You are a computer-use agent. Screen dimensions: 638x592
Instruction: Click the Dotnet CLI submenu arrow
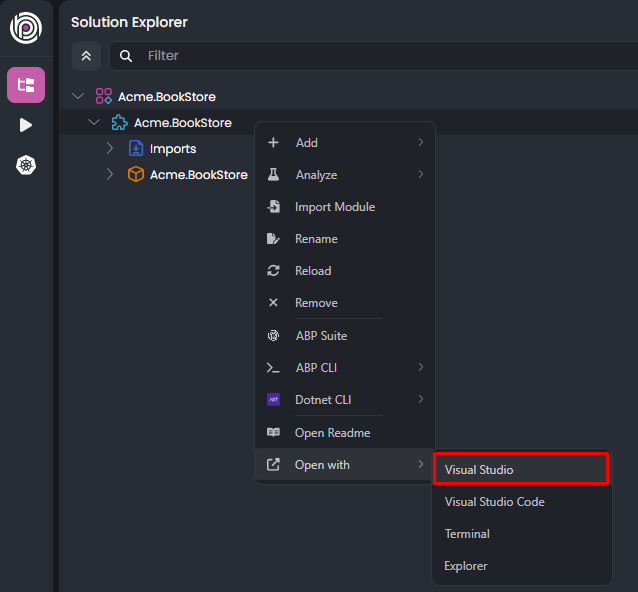[x=421, y=399]
